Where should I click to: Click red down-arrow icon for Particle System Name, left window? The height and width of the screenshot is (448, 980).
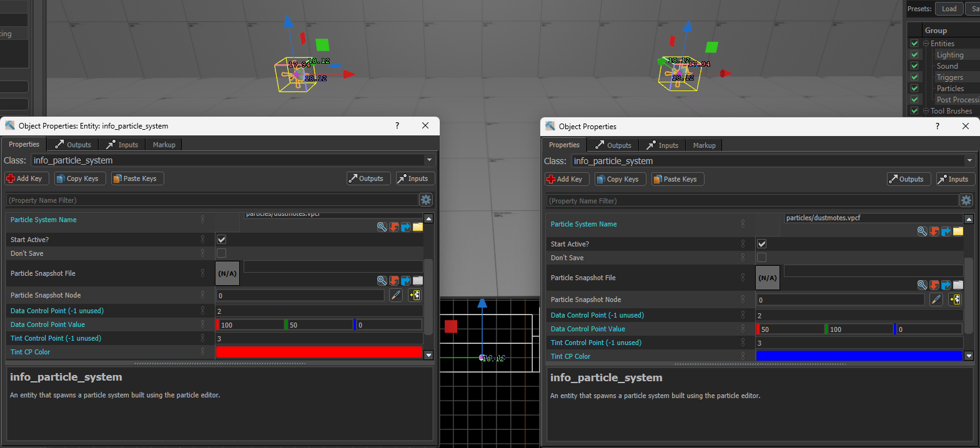tap(394, 227)
